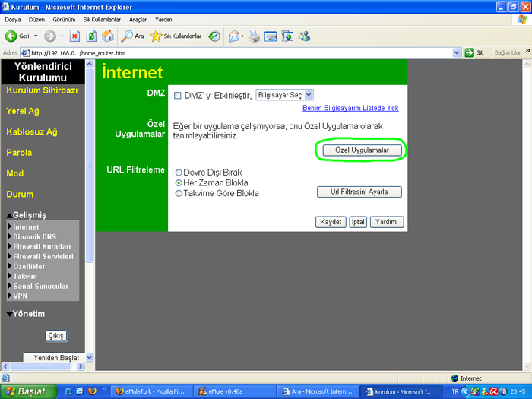Image resolution: width=532 pixels, height=399 pixels.
Task: Open the Düzen menu
Action: pos(36,20)
